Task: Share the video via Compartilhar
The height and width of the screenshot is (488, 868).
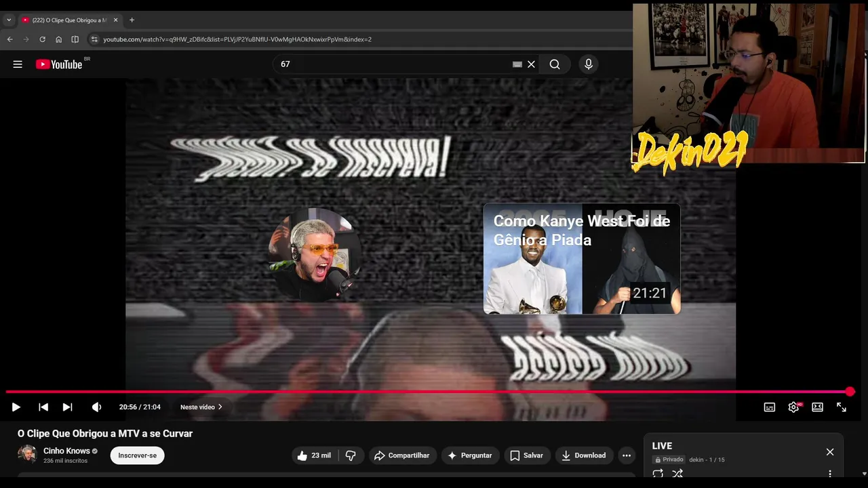Action: click(402, 455)
